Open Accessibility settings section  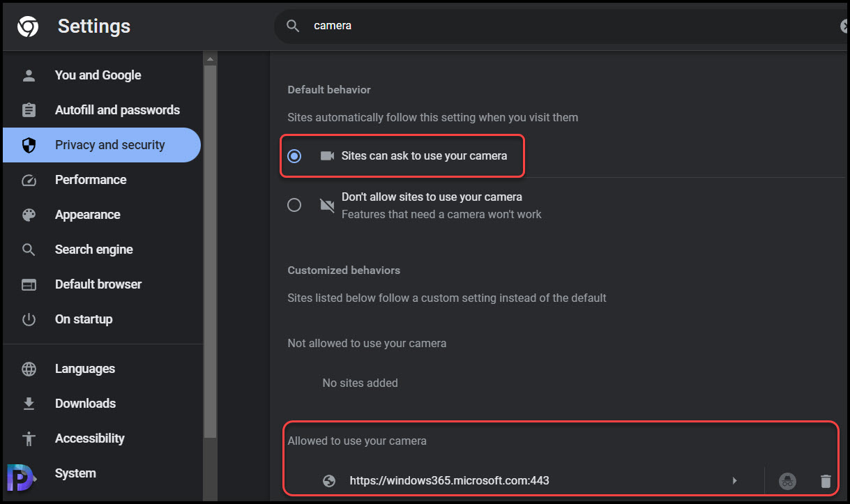pyautogui.click(x=102, y=438)
